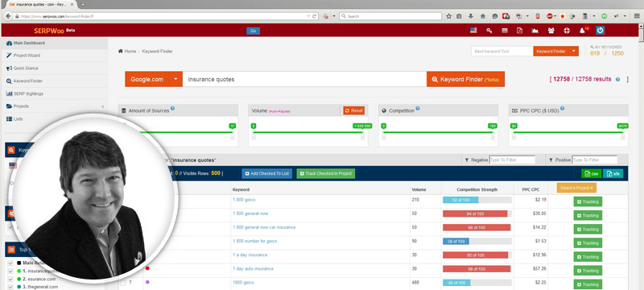Screen dimensions: 644x290
Task: Open the Google.com search engine dropdown arrow
Action: [x=175, y=79]
